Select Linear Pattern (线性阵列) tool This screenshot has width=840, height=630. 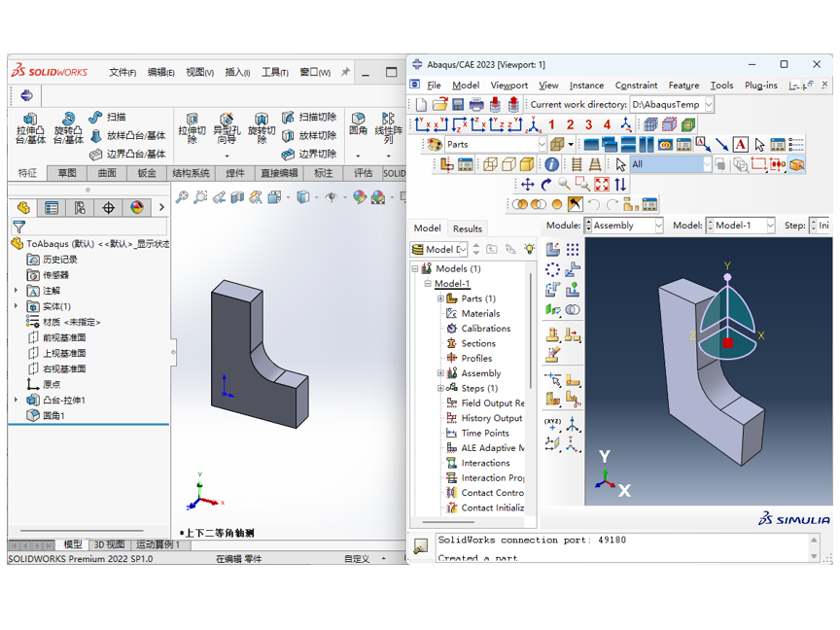pos(388,128)
